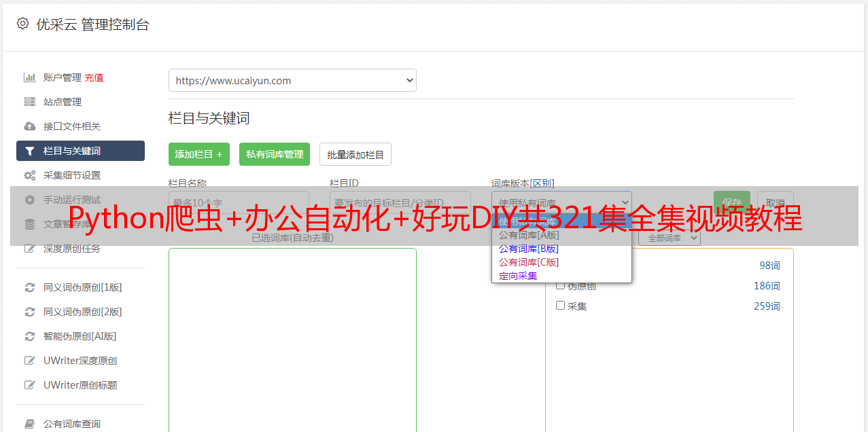Click the 批量添加栏目 button
868x432 pixels.
[355, 154]
